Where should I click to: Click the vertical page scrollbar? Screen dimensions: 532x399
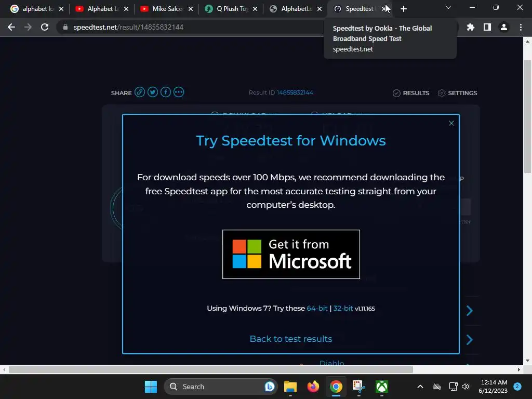[527, 116]
